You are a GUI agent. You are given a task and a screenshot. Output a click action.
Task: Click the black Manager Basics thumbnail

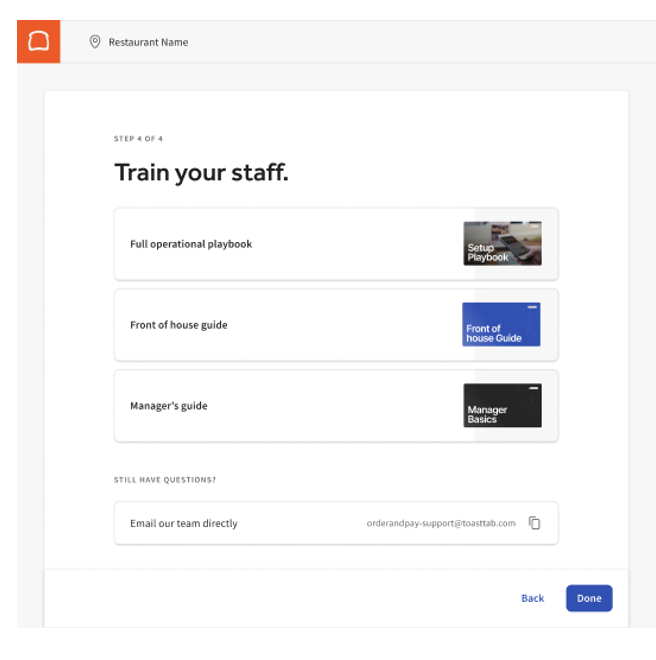pos(502,406)
